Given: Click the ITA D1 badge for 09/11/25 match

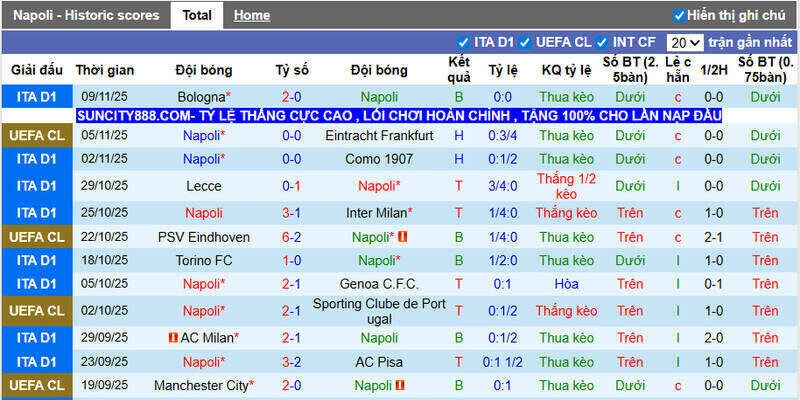Looking at the screenshot, I should [37, 97].
